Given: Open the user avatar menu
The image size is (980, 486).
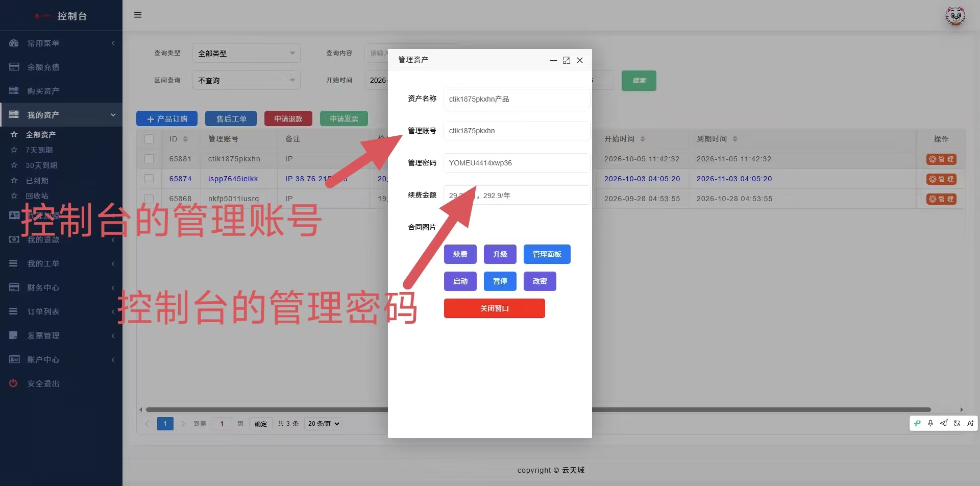Looking at the screenshot, I should (x=955, y=16).
